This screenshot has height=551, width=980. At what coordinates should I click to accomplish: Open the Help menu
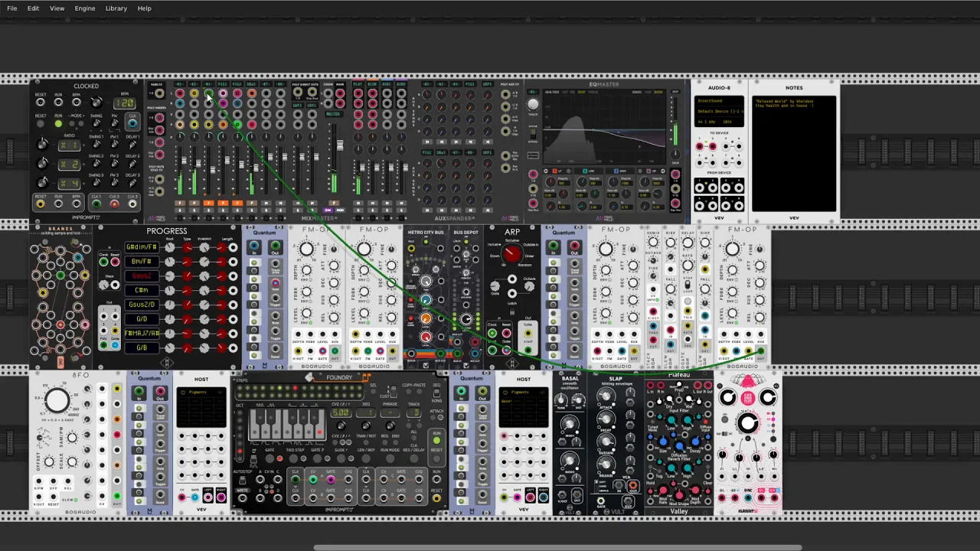pos(144,8)
